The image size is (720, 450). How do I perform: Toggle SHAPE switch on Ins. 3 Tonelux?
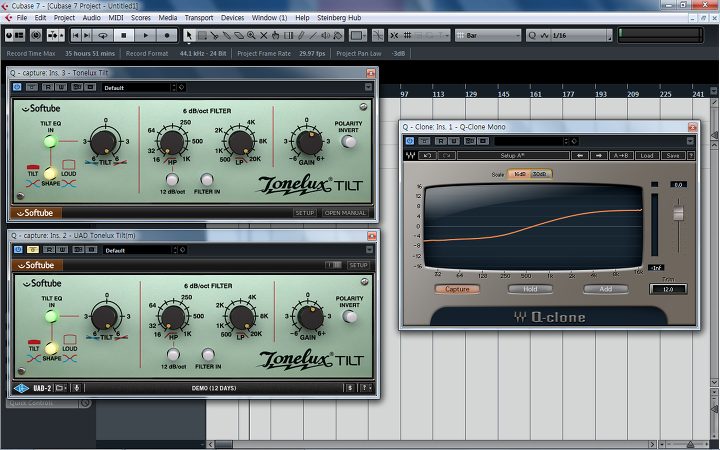pos(50,173)
